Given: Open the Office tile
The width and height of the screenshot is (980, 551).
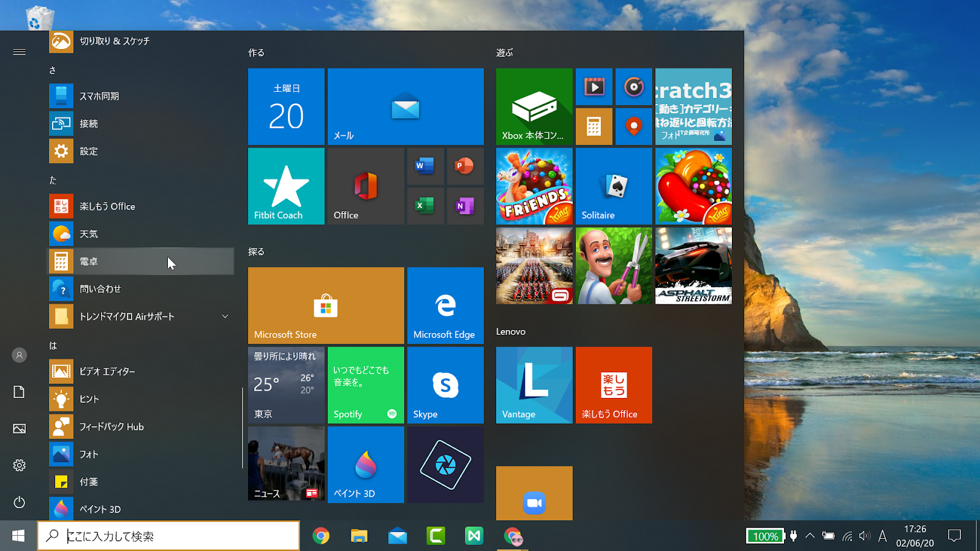Looking at the screenshot, I should [366, 186].
